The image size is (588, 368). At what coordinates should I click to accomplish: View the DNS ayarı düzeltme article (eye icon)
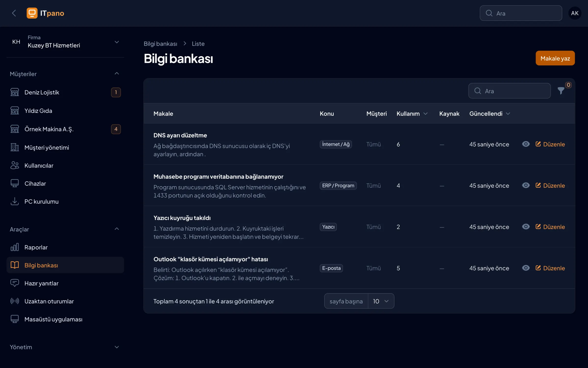526,144
